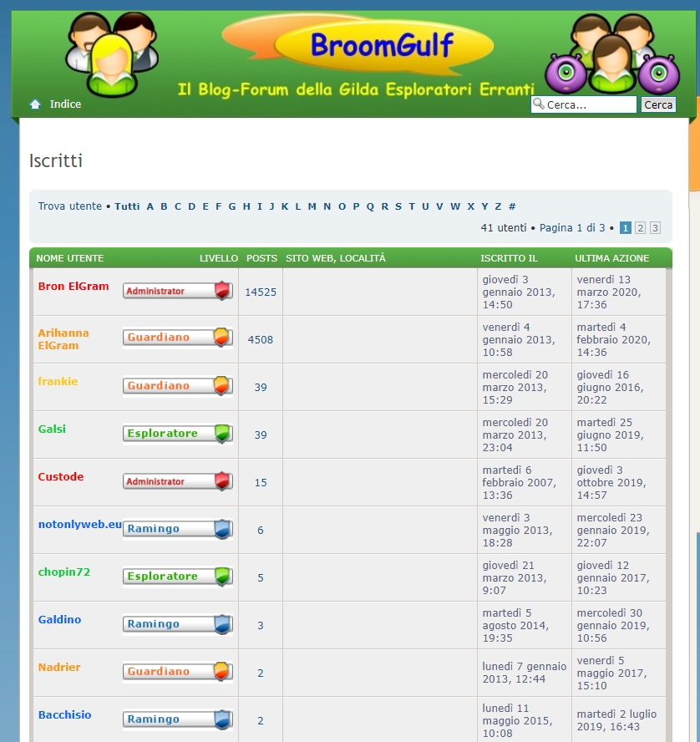View Custode's 15 posts
This screenshot has width=700, height=742.
coord(261,483)
